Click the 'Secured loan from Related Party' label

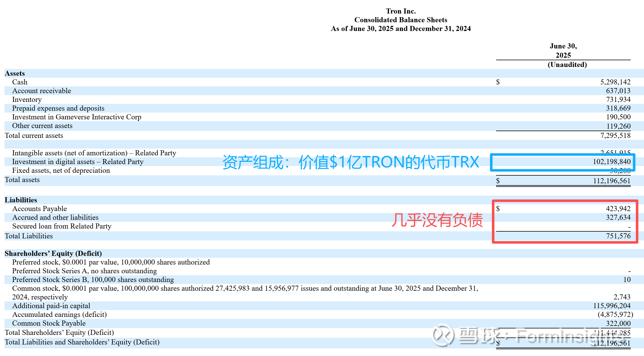point(62,226)
